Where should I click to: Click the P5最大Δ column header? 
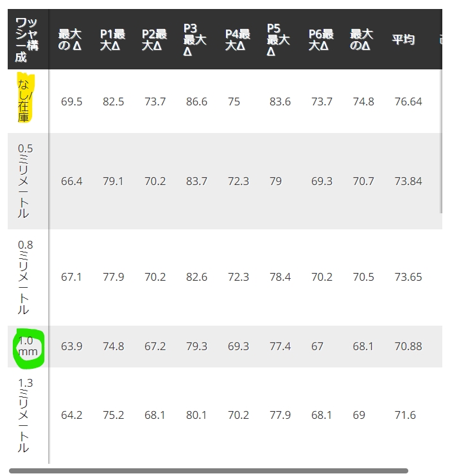pyautogui.click(x=278, y=39)
